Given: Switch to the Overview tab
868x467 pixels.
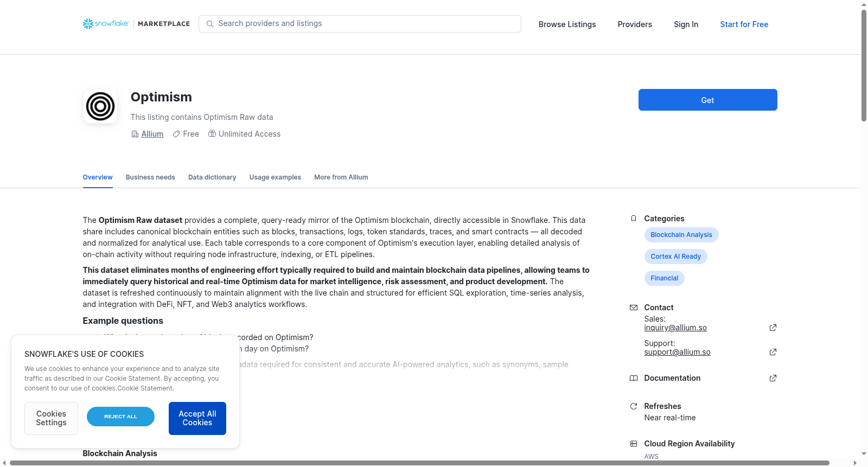Looking at the screenshot, I should 98,177.
